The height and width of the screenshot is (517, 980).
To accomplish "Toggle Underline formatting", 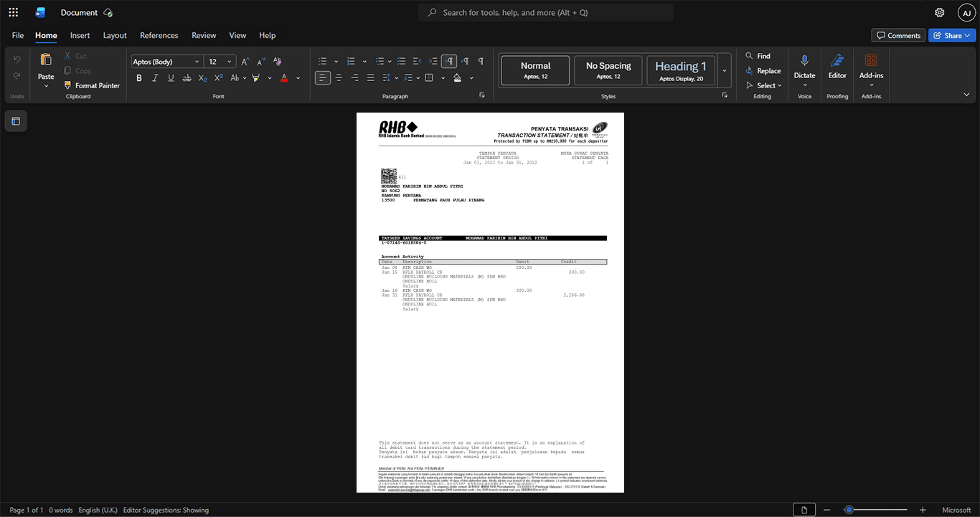I will [171, 77].
